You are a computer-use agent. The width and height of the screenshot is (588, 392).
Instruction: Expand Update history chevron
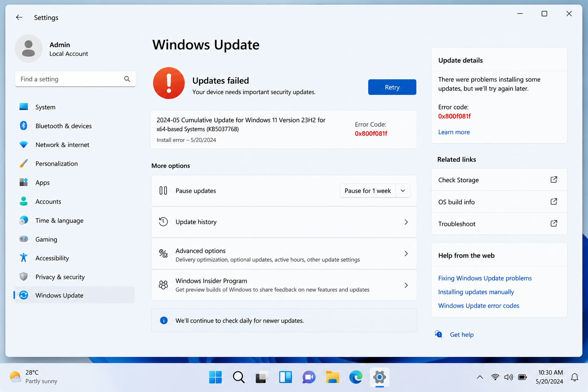click(x=406, y=222)
